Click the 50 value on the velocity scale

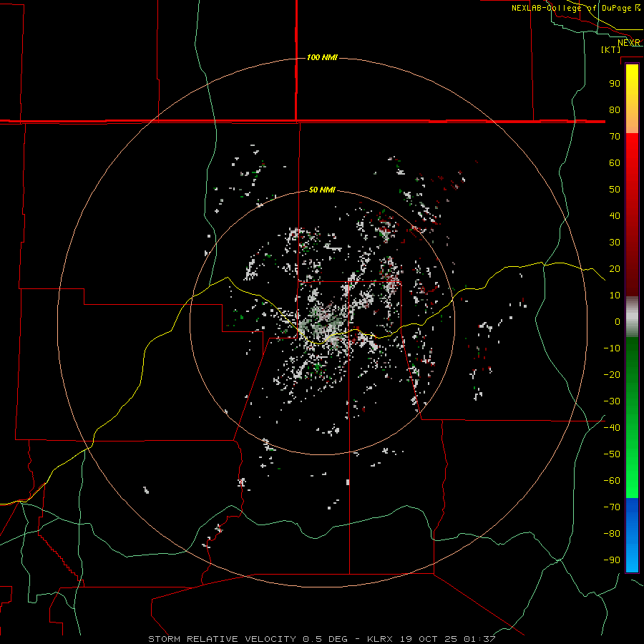[615, 190]
